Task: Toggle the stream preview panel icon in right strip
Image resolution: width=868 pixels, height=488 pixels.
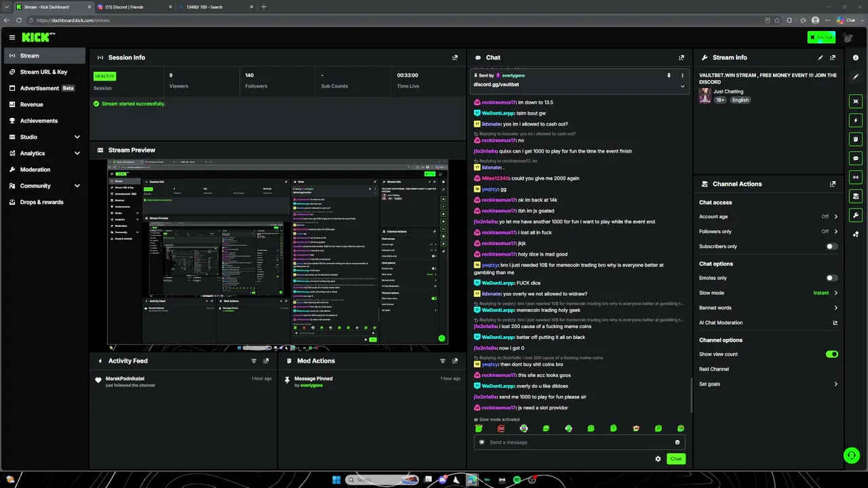Action: pyautogui.click(x=856, y=101)
